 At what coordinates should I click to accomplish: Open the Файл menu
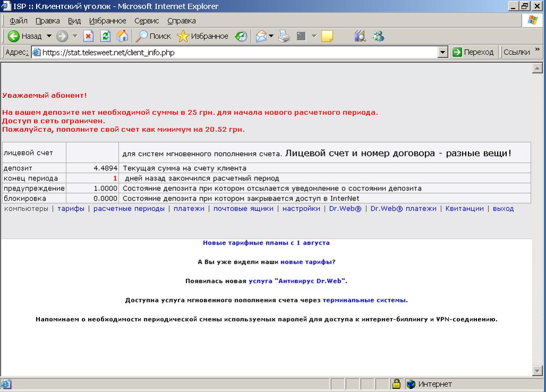pos(19,21)
